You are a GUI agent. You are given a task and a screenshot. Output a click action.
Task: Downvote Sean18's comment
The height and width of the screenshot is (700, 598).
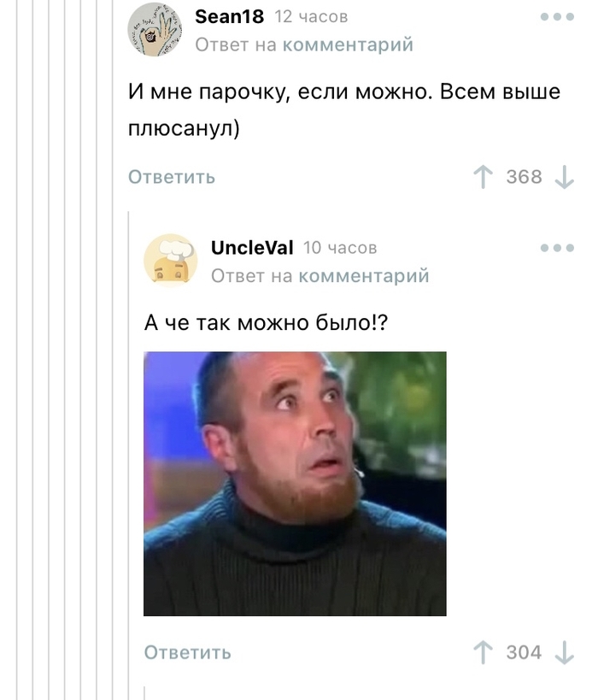point(564,177)
